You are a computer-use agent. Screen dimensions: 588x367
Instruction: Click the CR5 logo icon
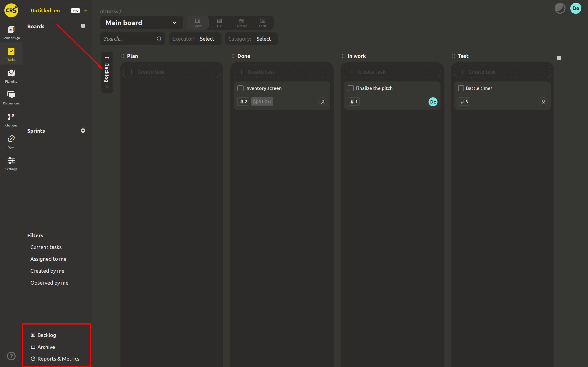(11, 10)
